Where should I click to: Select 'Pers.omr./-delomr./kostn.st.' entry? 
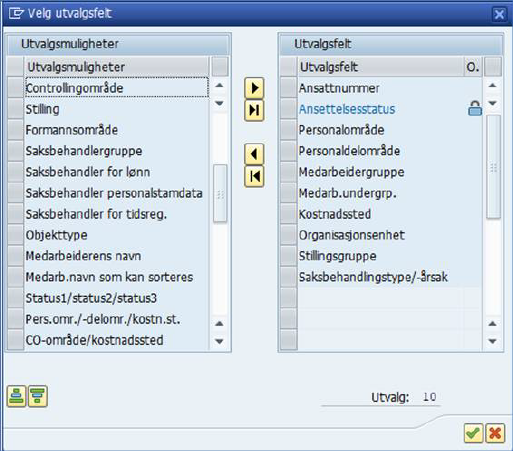[x=117, y=319]
